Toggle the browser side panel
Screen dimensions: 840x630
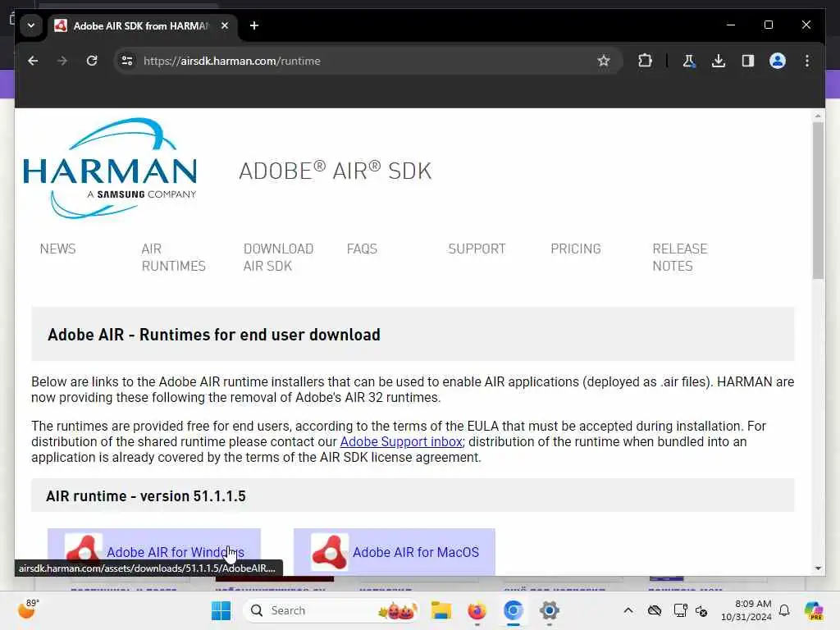coord(748,61)
